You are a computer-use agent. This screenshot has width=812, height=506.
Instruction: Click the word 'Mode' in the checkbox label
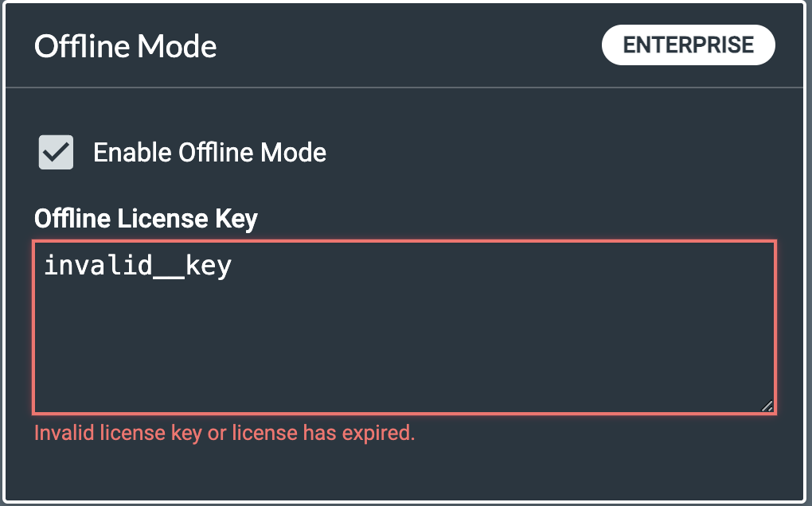click(296, 152)
